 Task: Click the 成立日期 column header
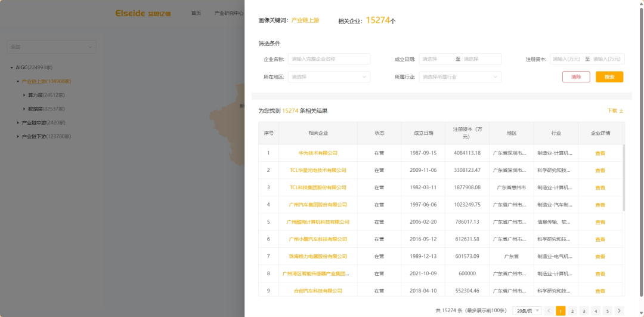(x=423, y=133)
